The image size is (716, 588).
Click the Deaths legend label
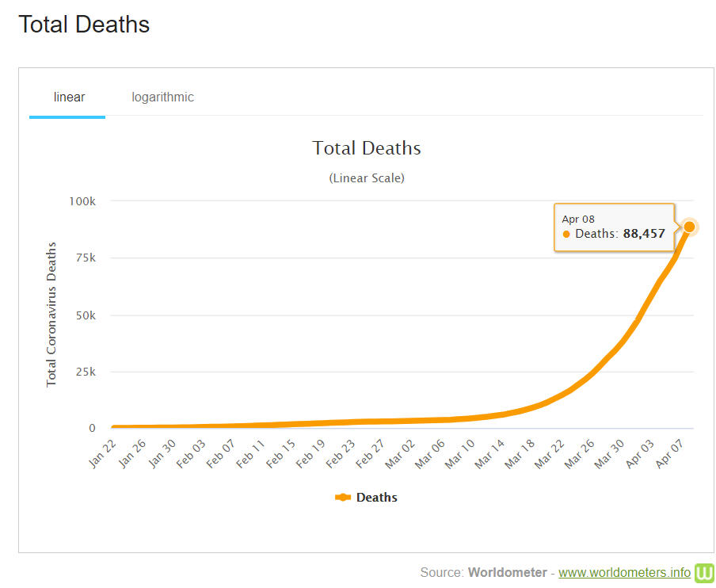click(x=377, y=498)
